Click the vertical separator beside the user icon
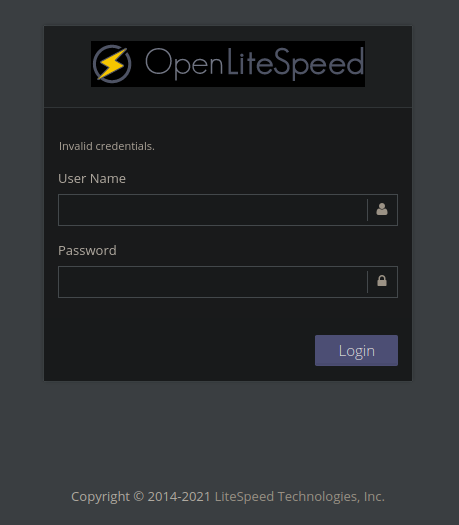Screen dimensions: 459x525 (x=367, y=210)
